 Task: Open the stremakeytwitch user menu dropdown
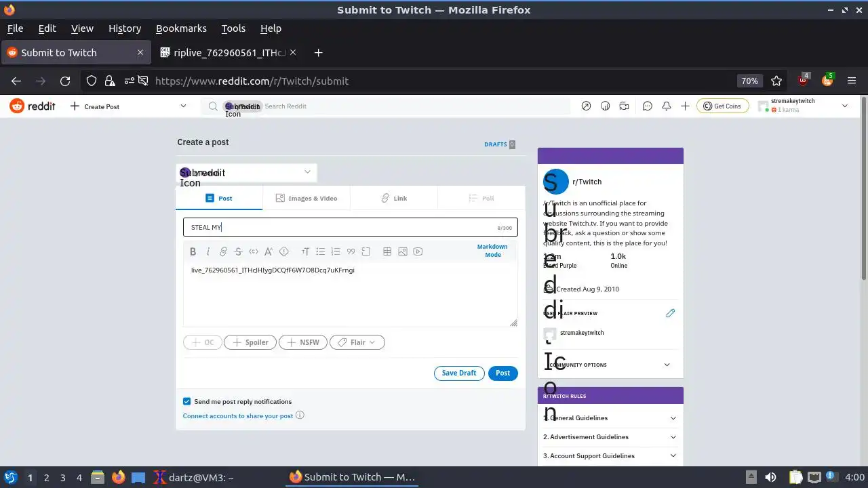[x=803, y=106]
